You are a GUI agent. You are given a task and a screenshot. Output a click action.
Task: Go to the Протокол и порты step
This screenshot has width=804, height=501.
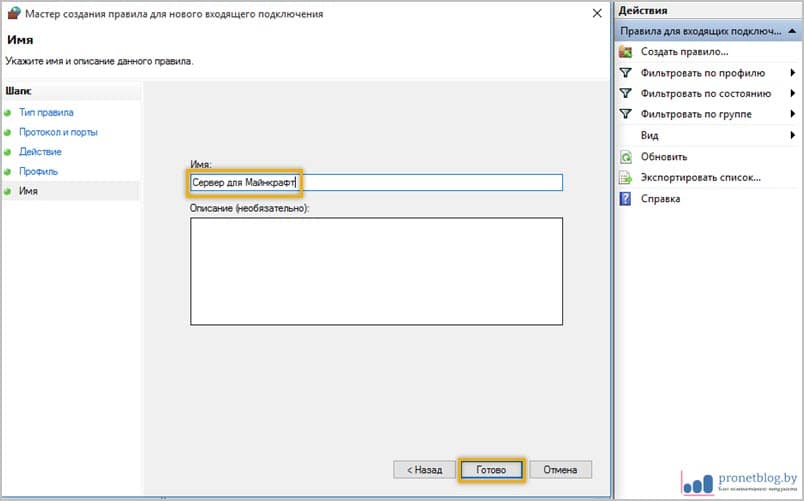58,132
